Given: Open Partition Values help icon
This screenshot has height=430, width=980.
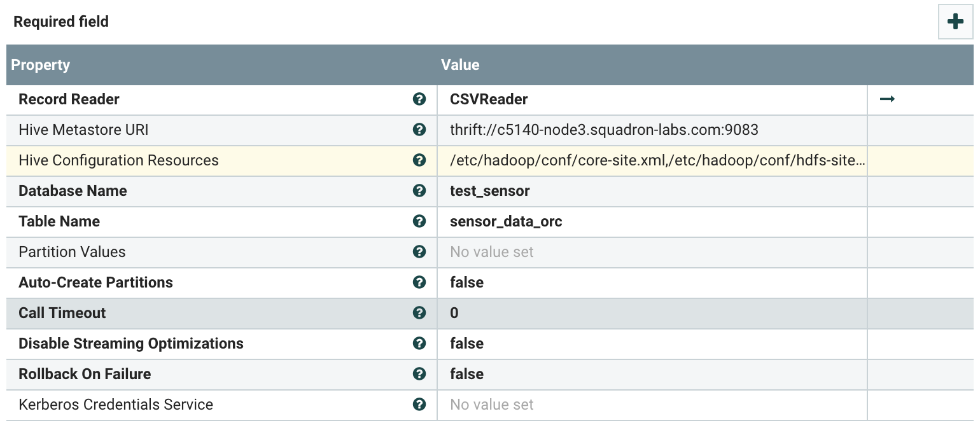Looking at the screenshot, I should coord(419,252).
